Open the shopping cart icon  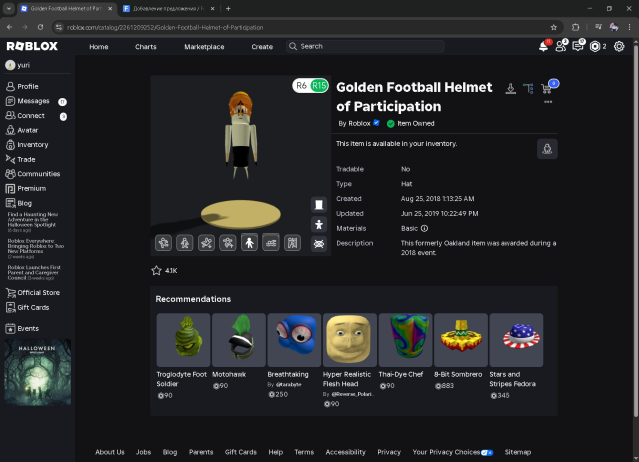click(x=546, y=89)
